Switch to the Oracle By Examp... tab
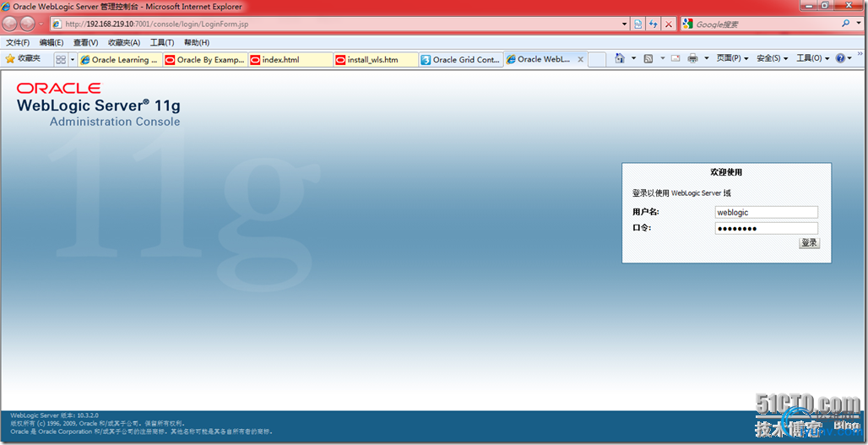 [x=205, y=60]
